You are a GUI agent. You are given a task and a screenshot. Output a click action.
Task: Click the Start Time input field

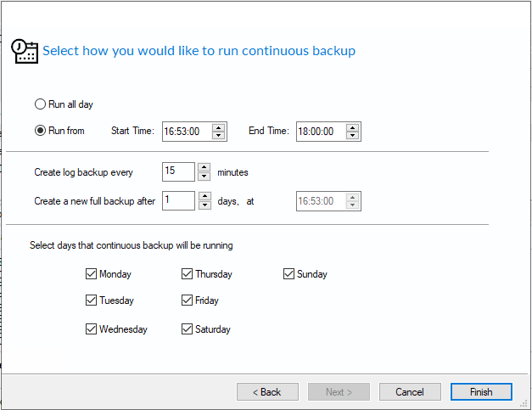coord(185,132)
